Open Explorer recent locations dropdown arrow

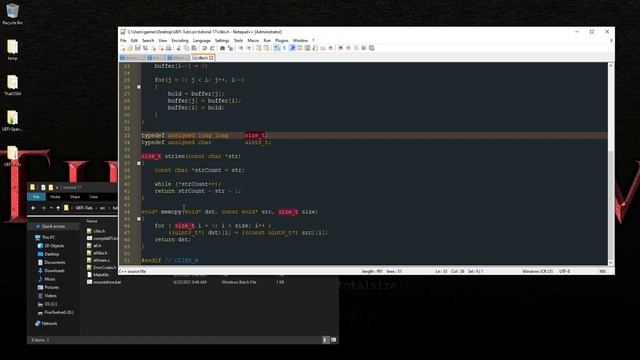tap(51, 208)
